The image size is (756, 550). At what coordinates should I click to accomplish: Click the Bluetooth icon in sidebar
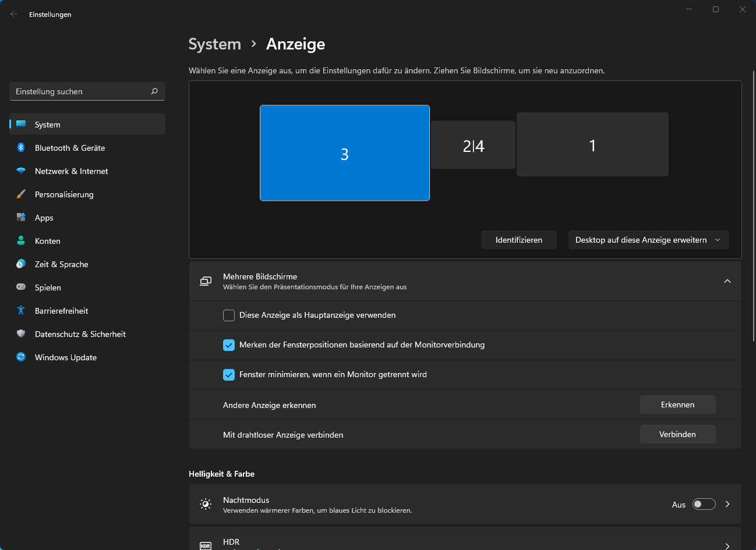click(21, 147)
